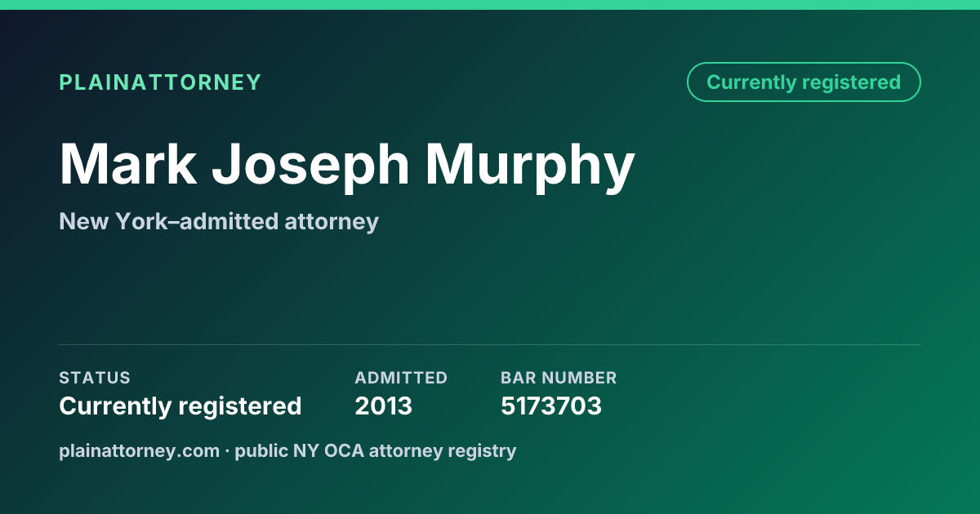The width and height of the screenshot is (980, 514).
Task: Click the word attorney in the subtitle
Action: coord(332,222)
